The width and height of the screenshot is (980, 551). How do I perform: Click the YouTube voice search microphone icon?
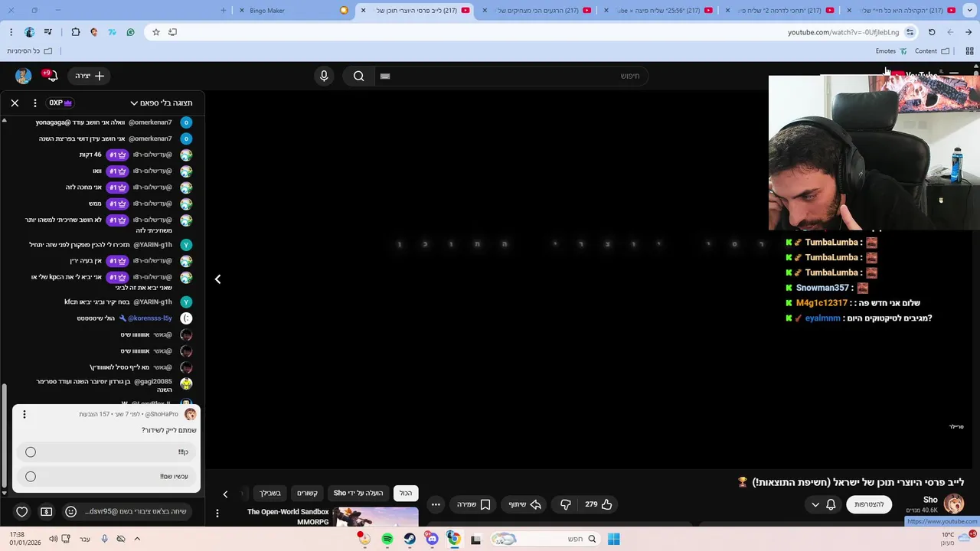click(324, 76)
